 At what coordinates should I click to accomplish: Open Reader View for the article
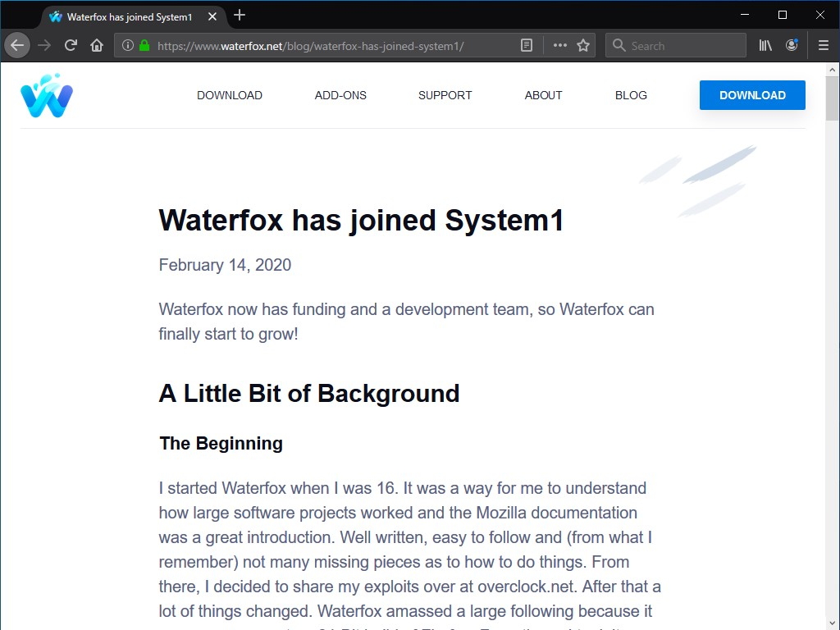(x=527, y=45)
